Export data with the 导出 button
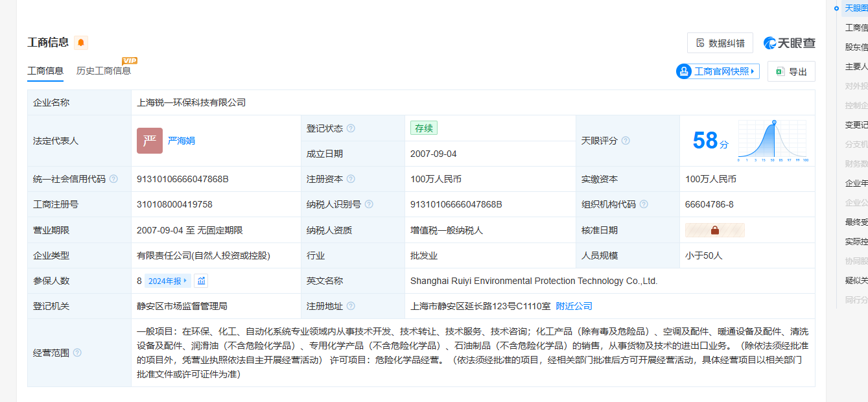This screenshot has height=402, width=868. coord(791,71)
